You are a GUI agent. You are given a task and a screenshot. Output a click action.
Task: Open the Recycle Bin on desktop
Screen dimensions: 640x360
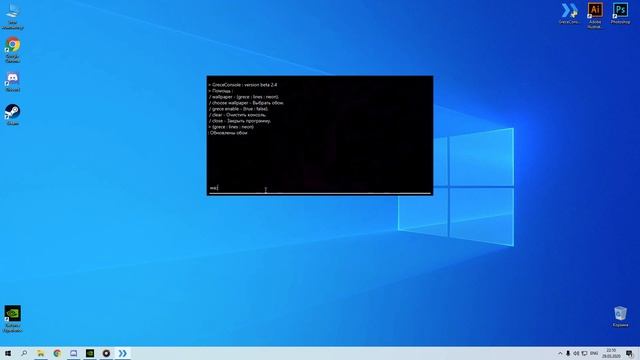pyautogui.click(x=620, y=316)
